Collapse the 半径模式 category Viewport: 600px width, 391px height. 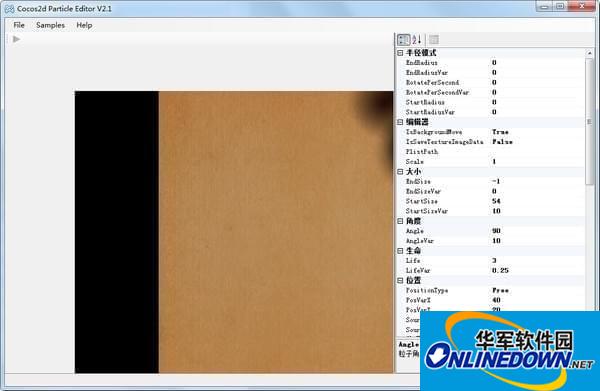tap(400, 53)
